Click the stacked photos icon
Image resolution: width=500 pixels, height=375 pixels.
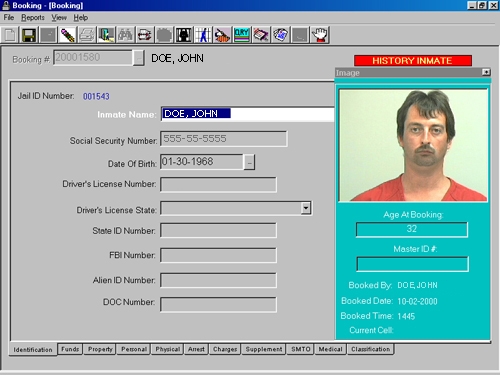280,35
